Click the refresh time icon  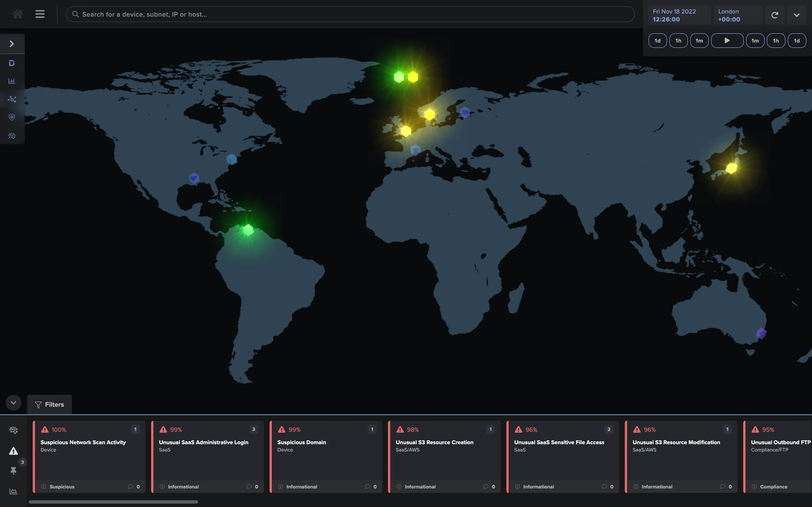tap(775, 15)
